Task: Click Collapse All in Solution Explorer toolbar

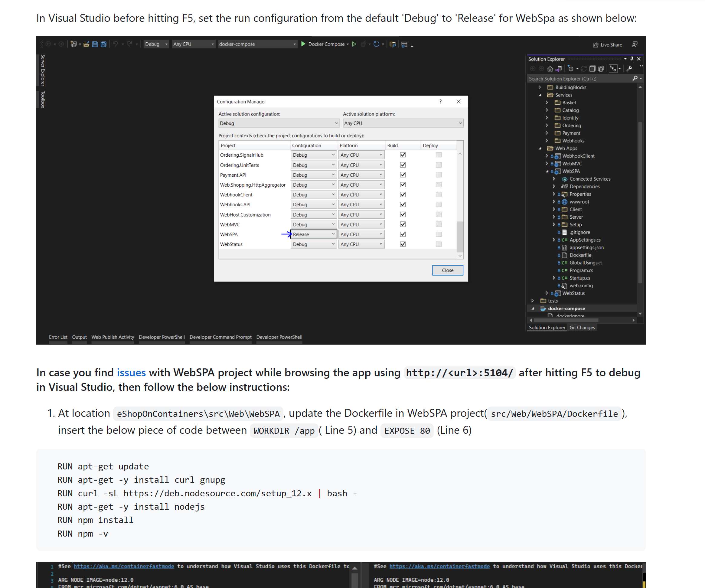Action: point(593,68)
